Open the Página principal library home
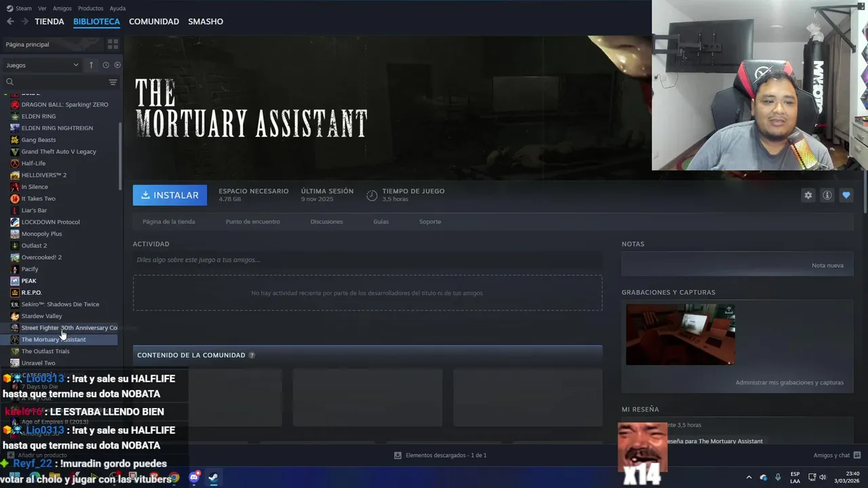The width and height of the screenshot is (868, 488). (52, 44)
